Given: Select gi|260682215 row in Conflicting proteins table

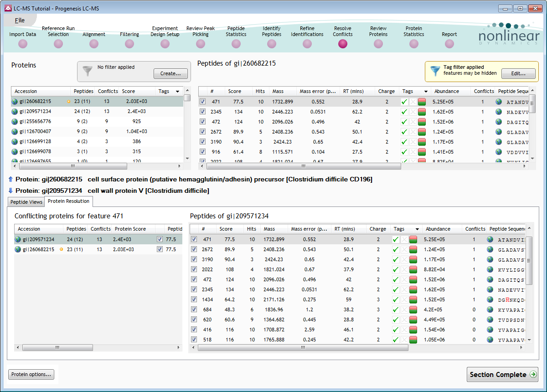Looking at the screenshot, I should coord(98,249).
